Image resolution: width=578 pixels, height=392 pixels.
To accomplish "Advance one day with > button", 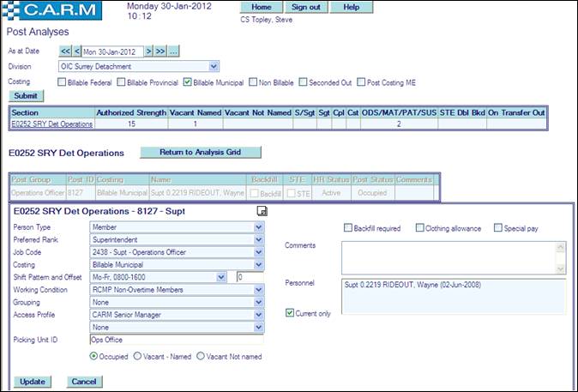I will [148, 51].
